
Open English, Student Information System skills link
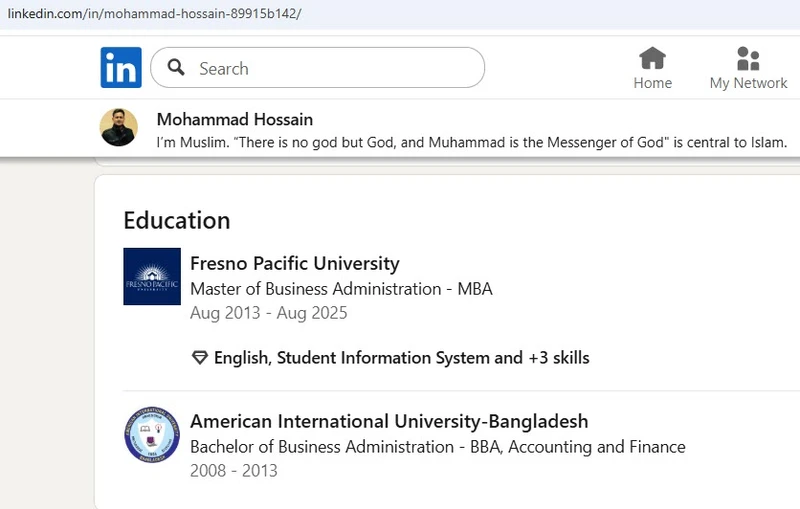coord(402,358)
